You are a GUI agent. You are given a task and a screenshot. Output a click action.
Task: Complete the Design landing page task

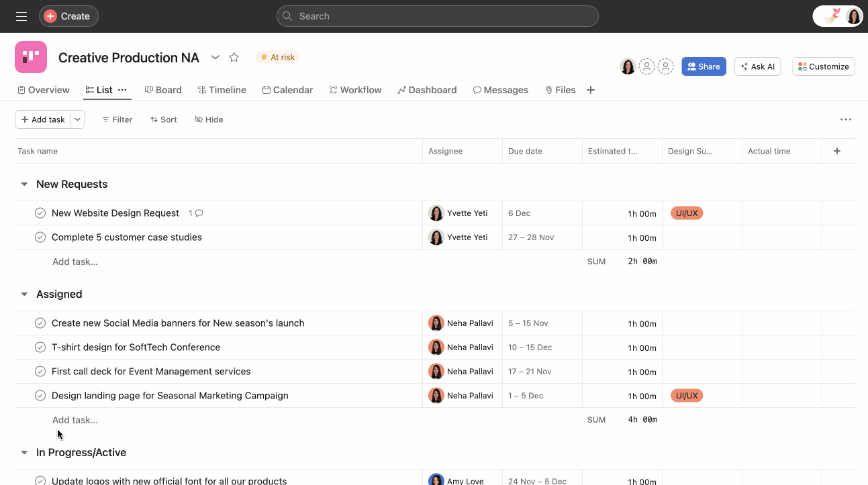pos(40,396)
